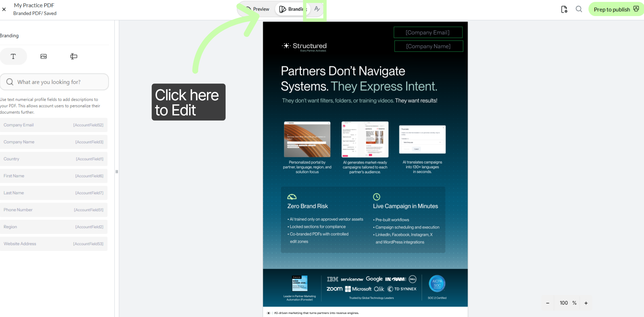Click the zoom percentage value 100
The image size is (644, 317).
[x=564, y=303]
